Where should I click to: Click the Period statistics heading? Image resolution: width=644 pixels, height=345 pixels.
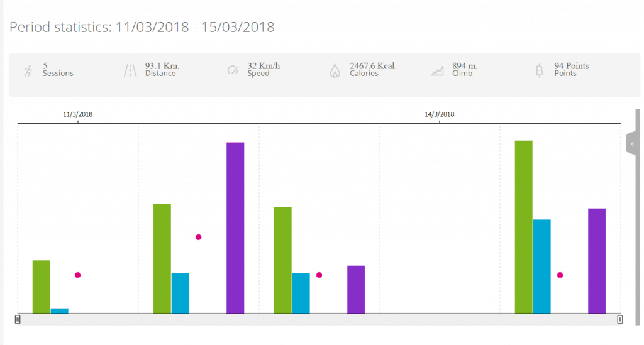[x=142, y=27]
